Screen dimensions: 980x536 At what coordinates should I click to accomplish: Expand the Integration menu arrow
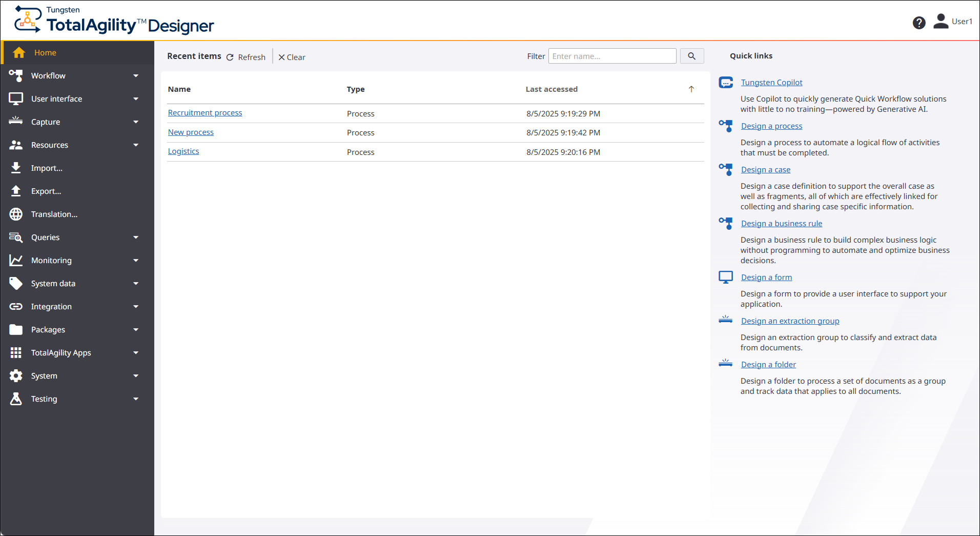(136, 307)
